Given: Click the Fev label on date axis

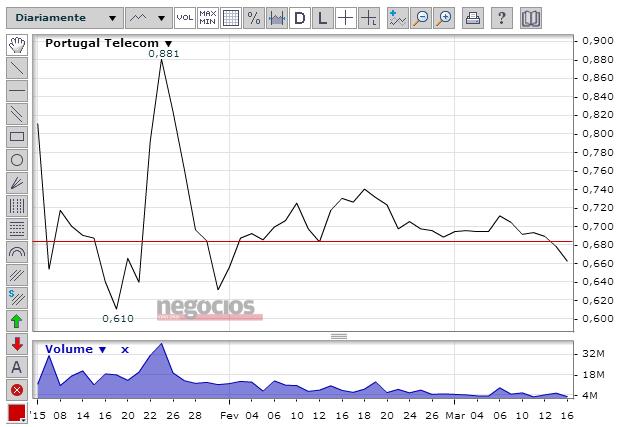Looking at the screenshot, I should click(x=229, y=416).
